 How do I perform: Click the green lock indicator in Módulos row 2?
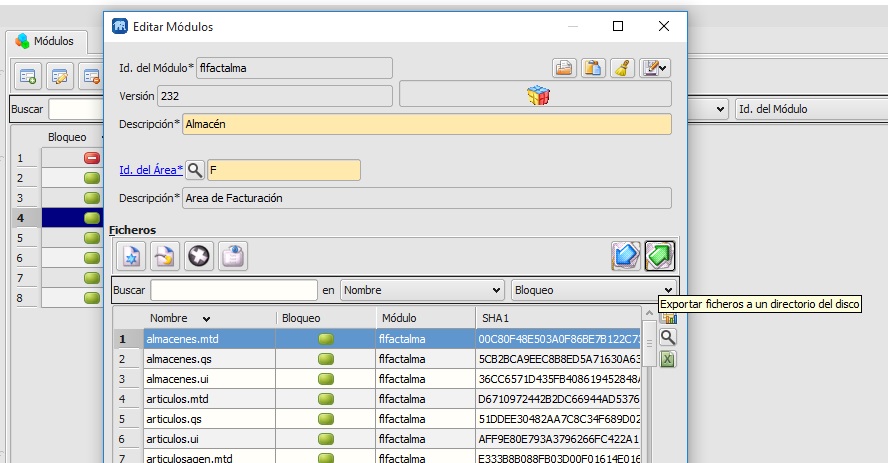coord(92,178)
